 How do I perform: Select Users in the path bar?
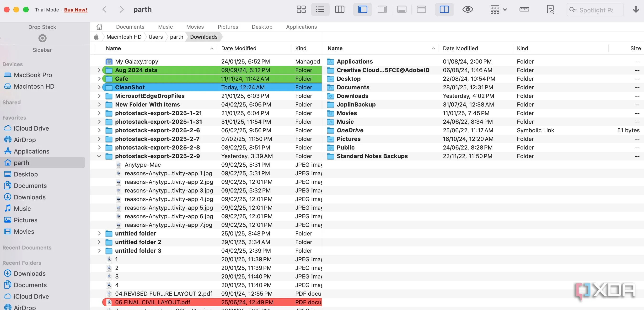tap(156, 37)
